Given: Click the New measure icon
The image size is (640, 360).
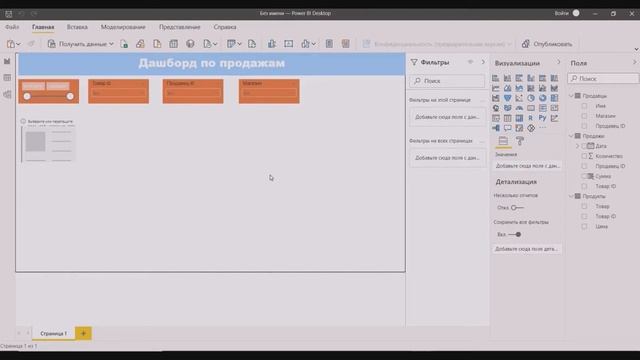Looking at the screenshot, I should click(329, 44).
